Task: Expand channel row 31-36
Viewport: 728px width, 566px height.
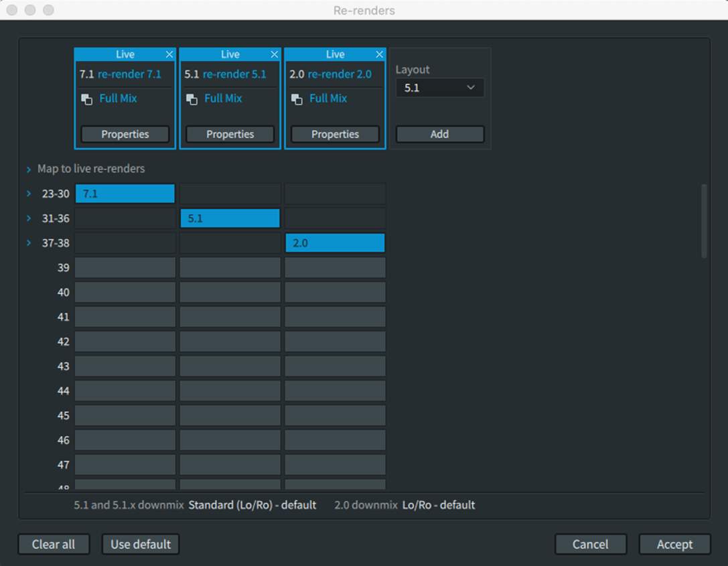Action: 29,218
